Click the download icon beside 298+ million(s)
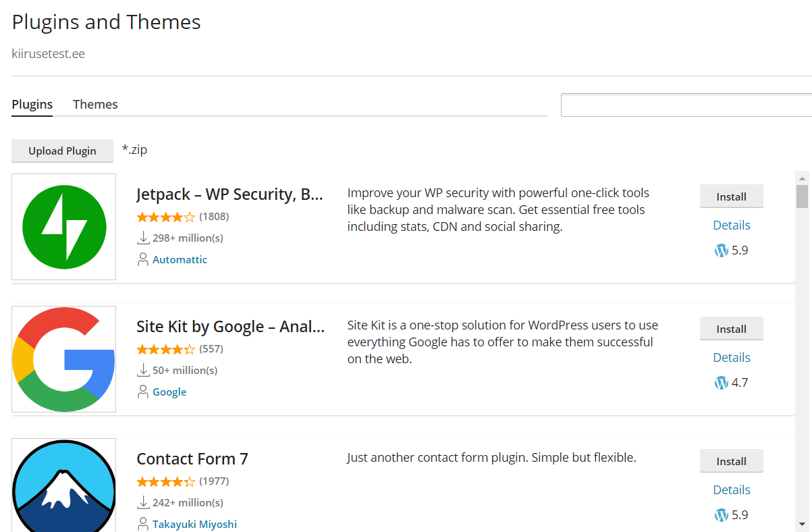812x532 pixels. pyautogui.click(x=143, y=238)
